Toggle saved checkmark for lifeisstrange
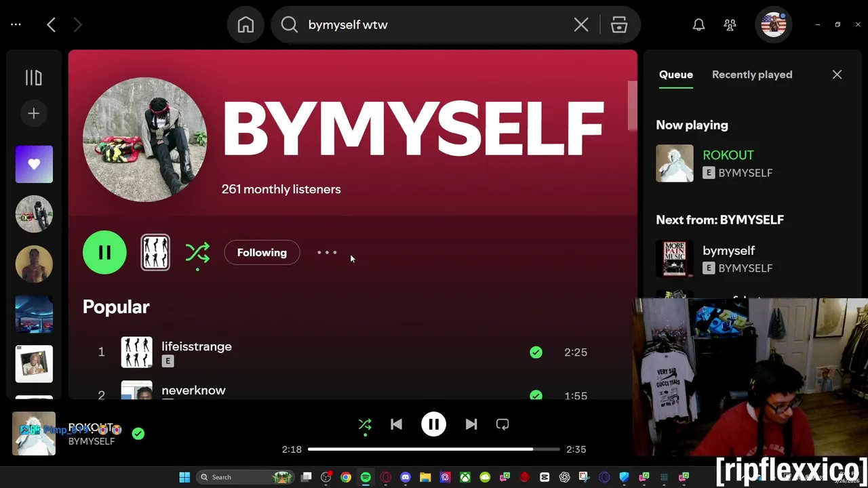868x488 pixels. pyautogui.click(x=536, y=352)
